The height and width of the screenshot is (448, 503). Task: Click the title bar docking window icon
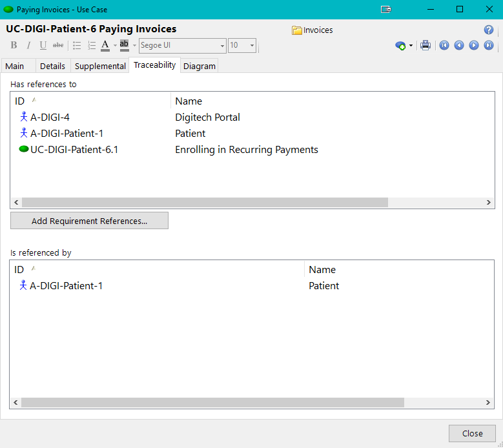[386, 9]
